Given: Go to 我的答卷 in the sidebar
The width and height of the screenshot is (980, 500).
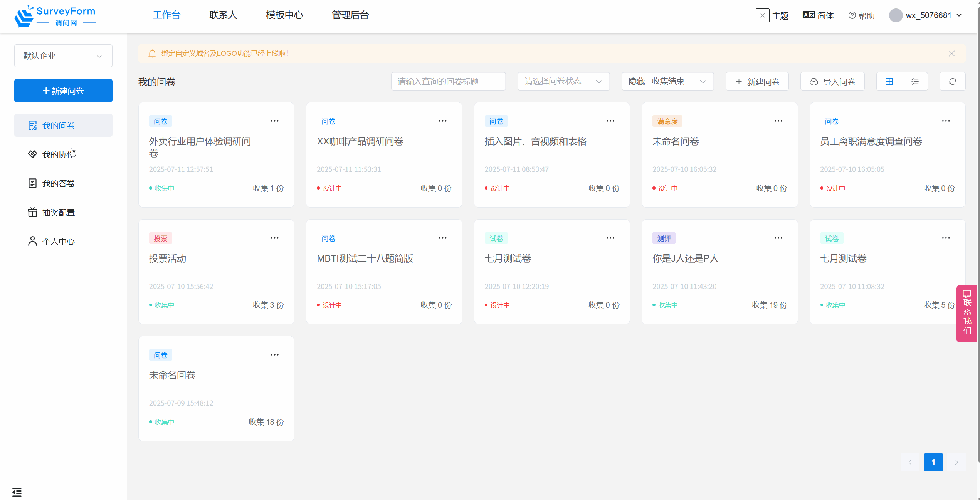Looking at the screenshot, I should (x=58, y=183).
